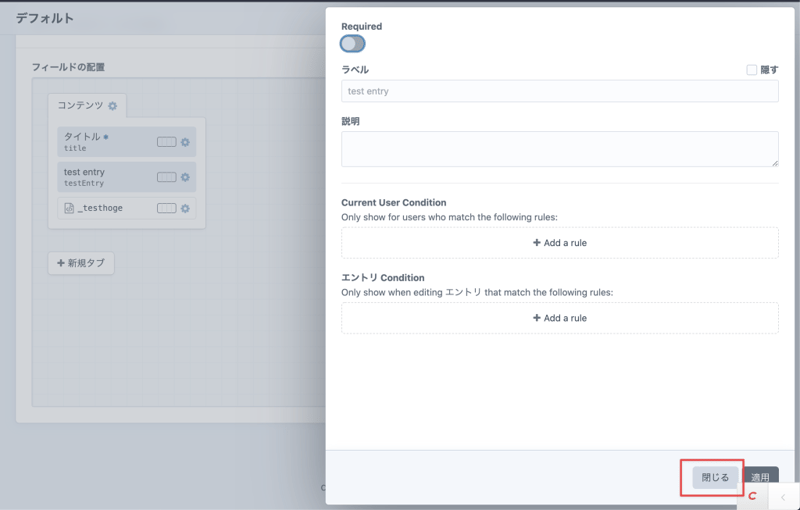Focus the ラベル text input field
The image size is (800, 510).
(x=559, y=91)
